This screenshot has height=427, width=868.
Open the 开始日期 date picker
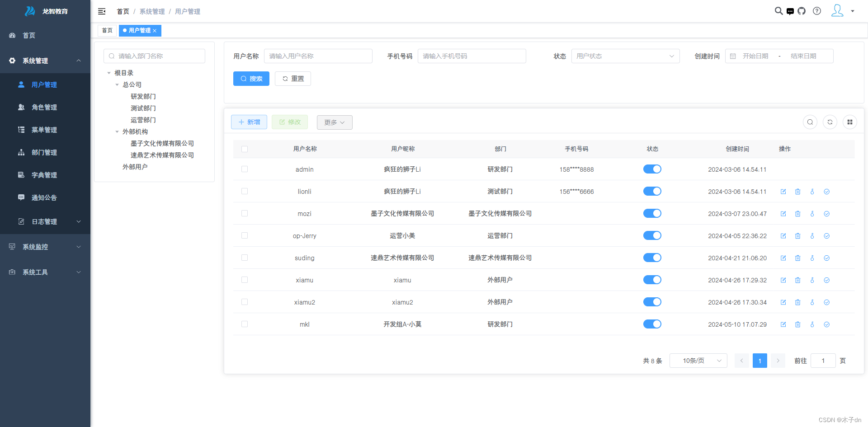click(755, 56)
